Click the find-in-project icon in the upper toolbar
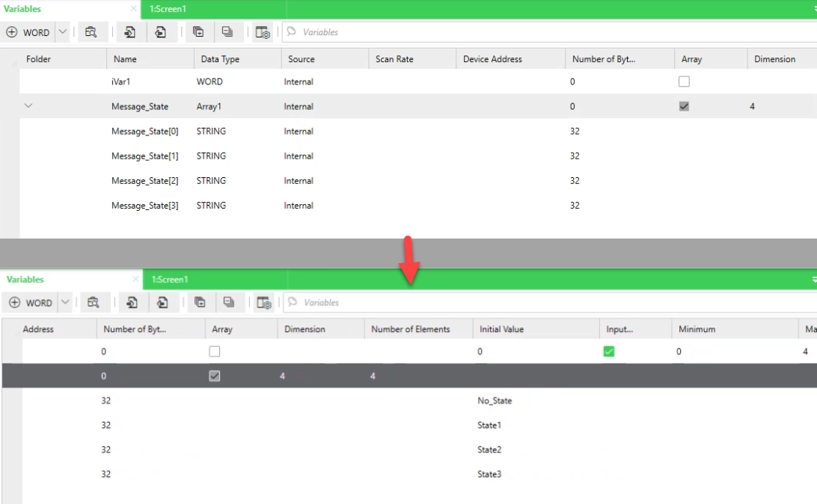 point(91,32)
